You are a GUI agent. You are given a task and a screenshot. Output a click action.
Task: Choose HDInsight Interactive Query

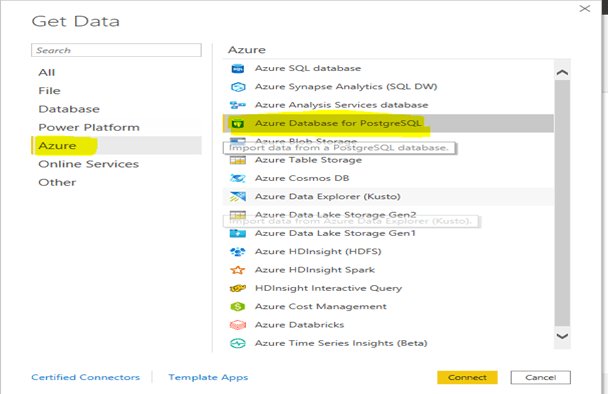389,288
